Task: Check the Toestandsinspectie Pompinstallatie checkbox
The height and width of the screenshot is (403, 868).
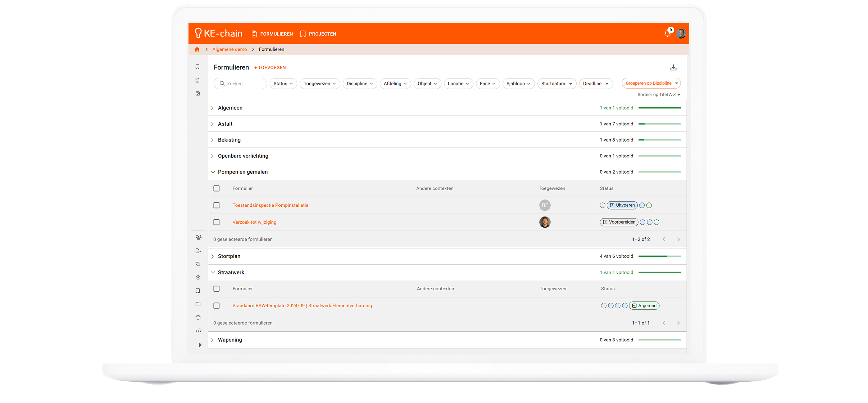Action: click(x=217, y=205)
